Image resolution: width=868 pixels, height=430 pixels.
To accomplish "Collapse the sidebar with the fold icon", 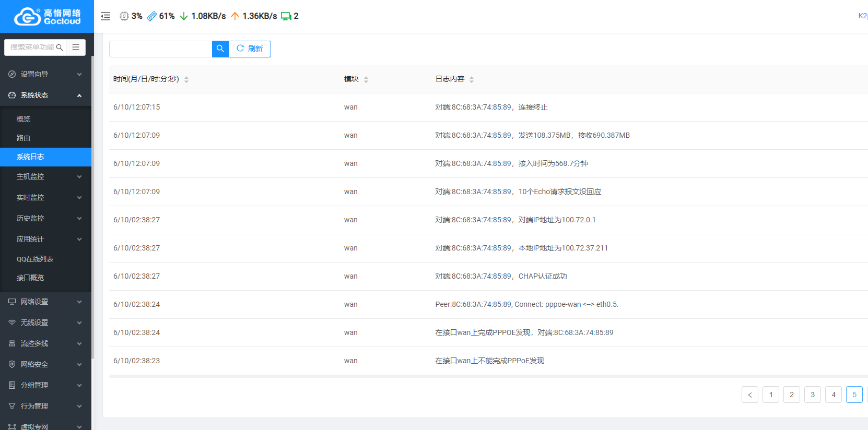I will point(105,16).
